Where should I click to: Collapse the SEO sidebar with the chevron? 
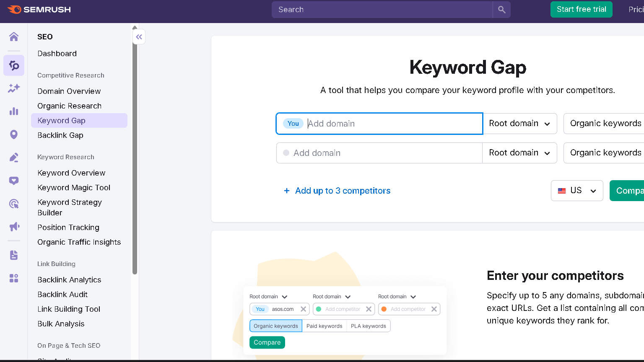[x=139, y=37]
